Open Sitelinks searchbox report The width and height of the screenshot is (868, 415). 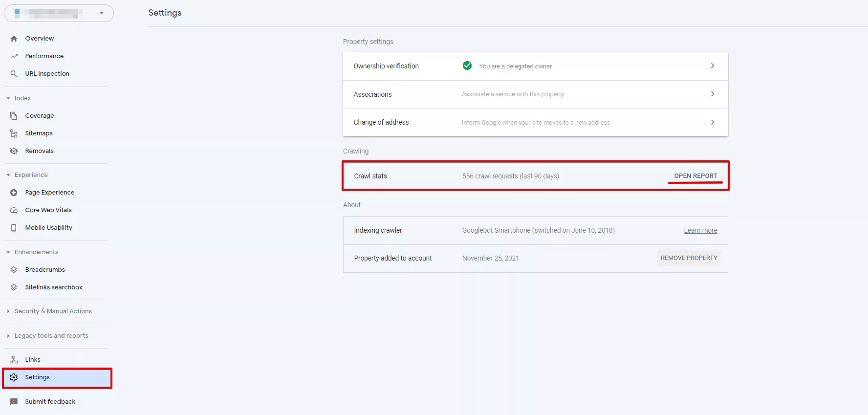click(x=54, y=287)
